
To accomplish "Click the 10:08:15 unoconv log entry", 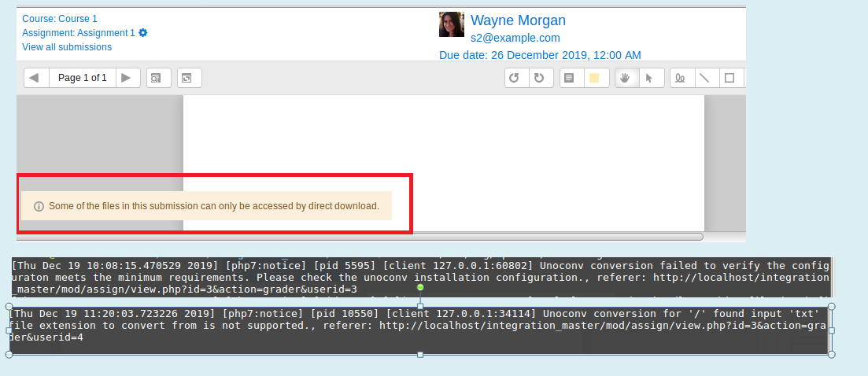I will pos(421,278).
